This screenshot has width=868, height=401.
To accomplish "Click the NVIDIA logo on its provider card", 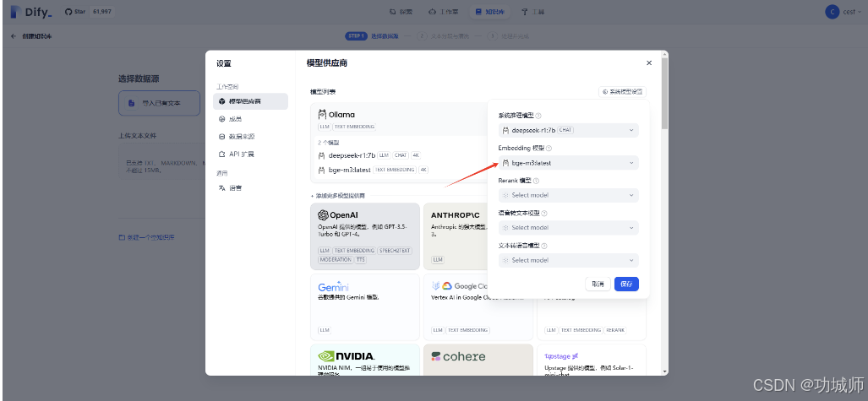I will (347, 355).
